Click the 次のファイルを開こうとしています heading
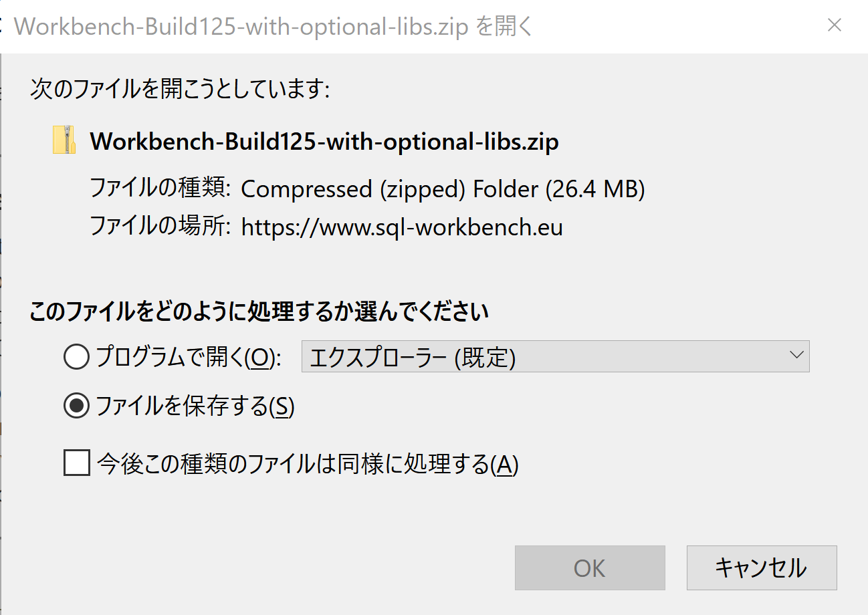Viewport: 868px width, 615px height. pyautogui.click(x=180, y=90)
